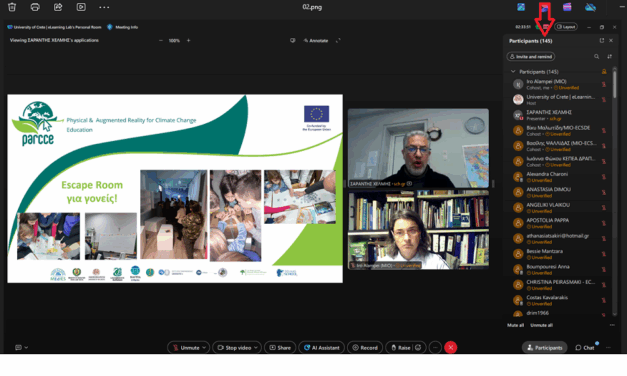Open video options dropdown arrow
The height and width of the screenshot is (376, 627).
[x=256, y=348]
